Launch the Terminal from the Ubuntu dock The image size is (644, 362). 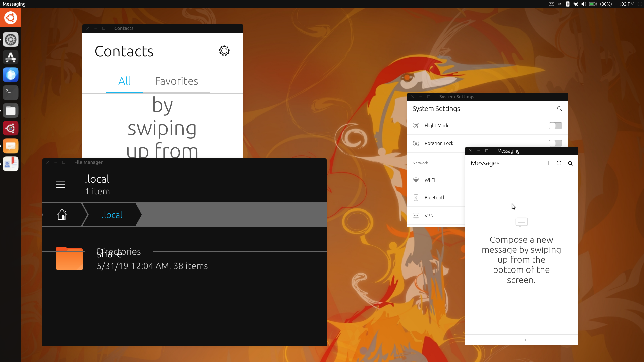click(x=11, y=93)
